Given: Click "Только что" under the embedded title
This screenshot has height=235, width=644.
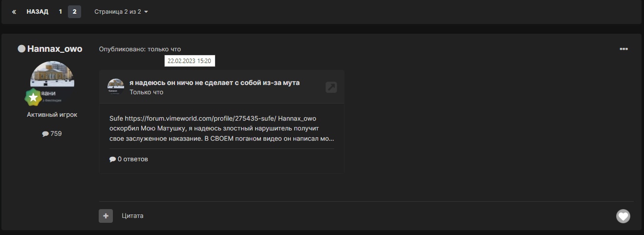Looking at the screenshot, I should click(x=147, y=92).
